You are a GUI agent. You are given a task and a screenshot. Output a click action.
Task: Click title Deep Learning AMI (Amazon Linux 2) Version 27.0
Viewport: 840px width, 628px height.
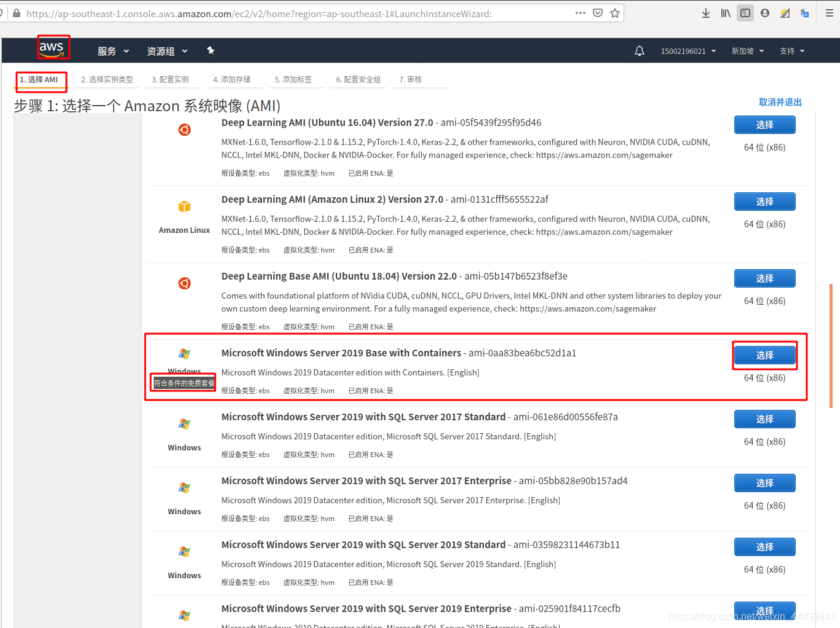pyautogui.click(x=332, y=199)
